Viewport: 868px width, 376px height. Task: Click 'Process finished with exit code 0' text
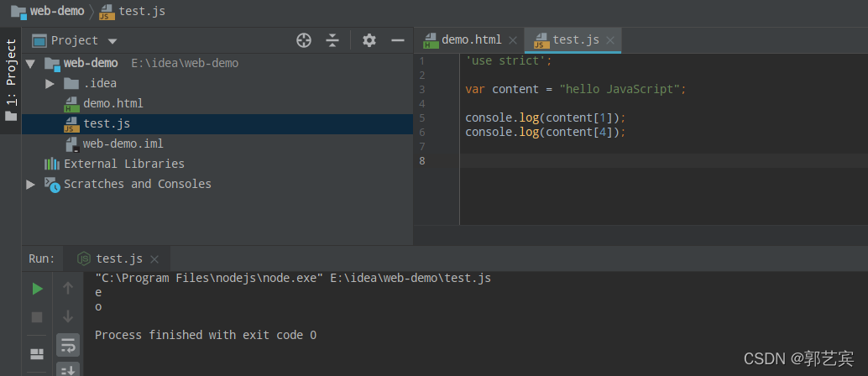pyautogui.click(x=206, y=335)
